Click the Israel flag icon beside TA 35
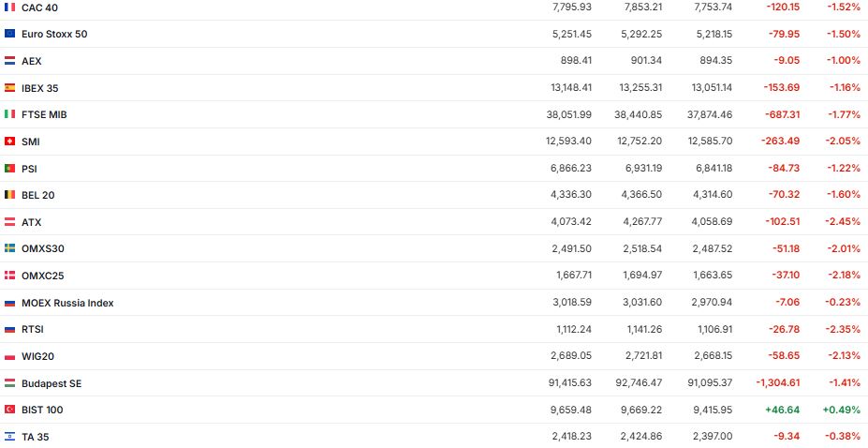The height and width of the screenshot is (448, 868). click(x=10, y=437)
